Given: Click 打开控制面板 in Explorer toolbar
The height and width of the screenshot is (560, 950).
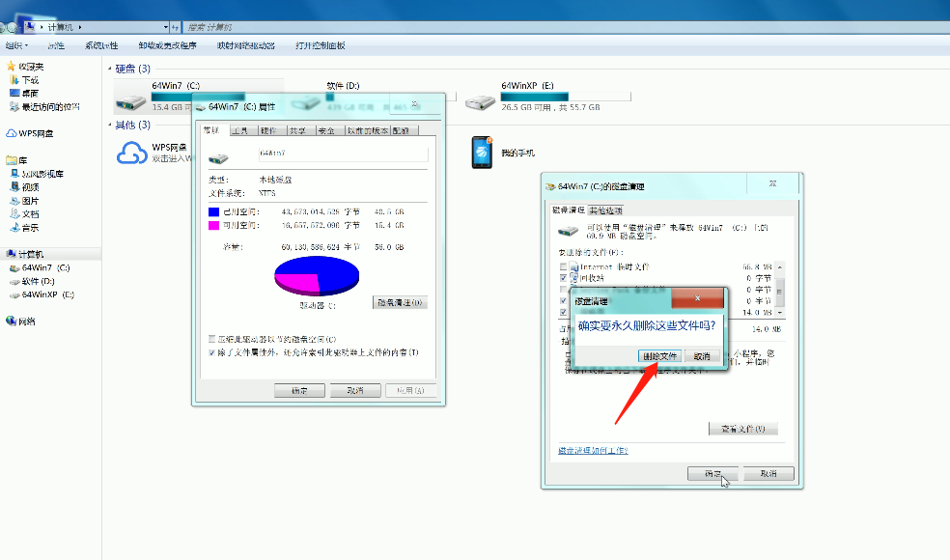Looking at the screenshot, I should click(x=321, y=45).
